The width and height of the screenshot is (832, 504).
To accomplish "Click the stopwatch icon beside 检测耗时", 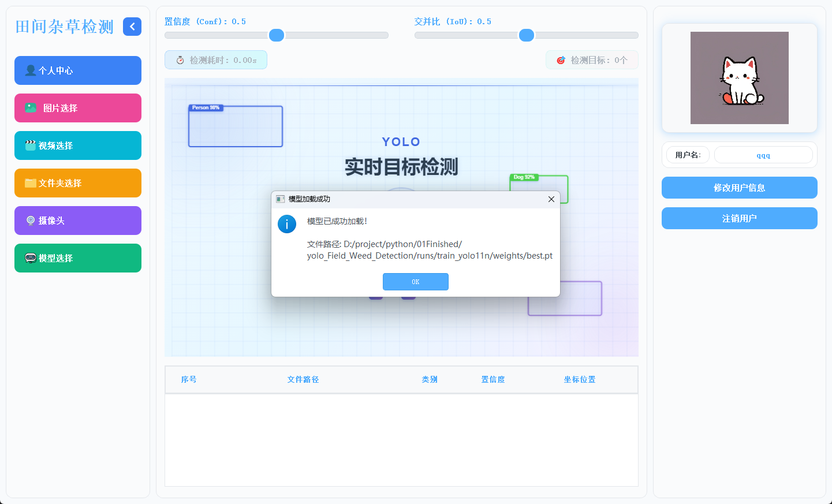I will [x=180, y=60].
